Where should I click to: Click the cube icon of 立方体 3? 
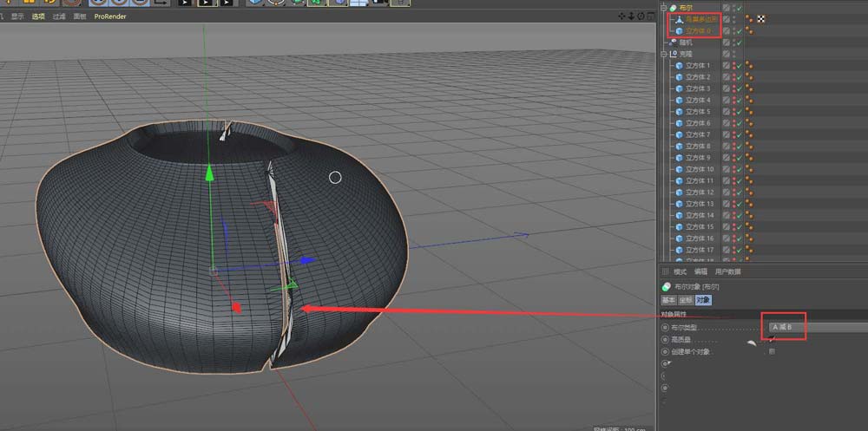tap(680, 88)
